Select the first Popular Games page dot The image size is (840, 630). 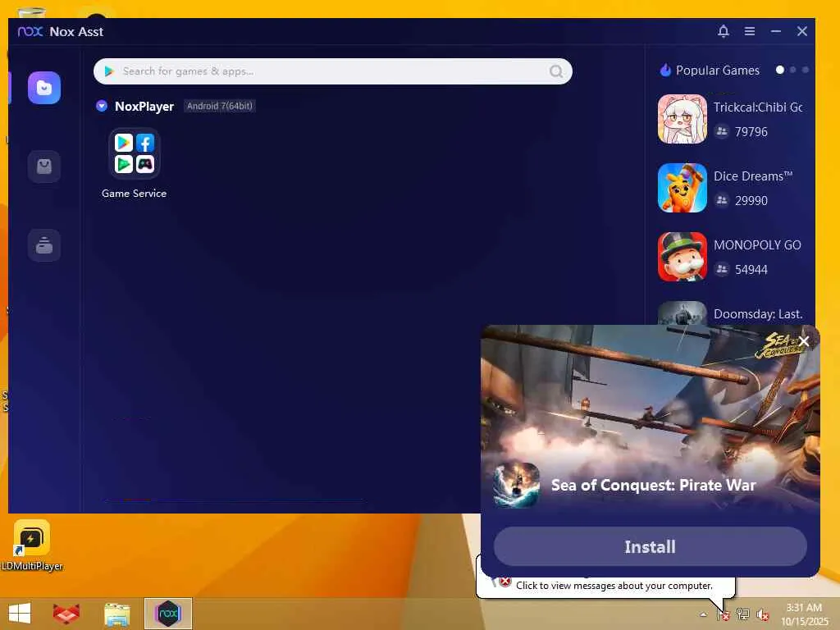780,71
